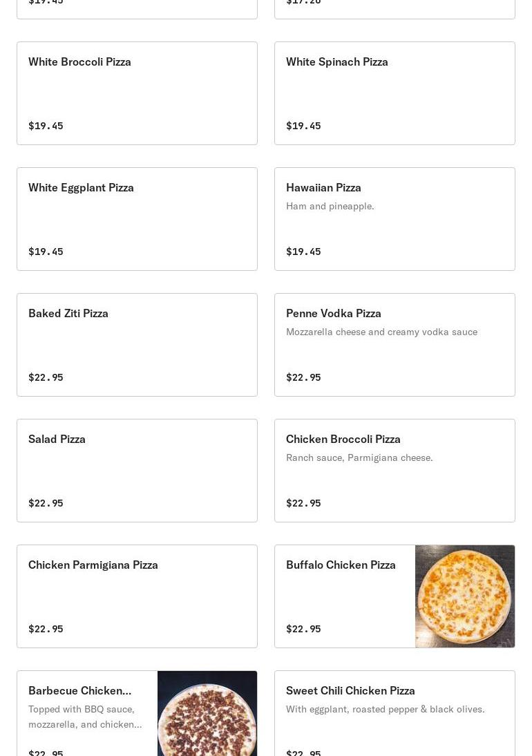
Task: Select the Chicken Broccoli Pizza title
Action: tap(343, 440)
